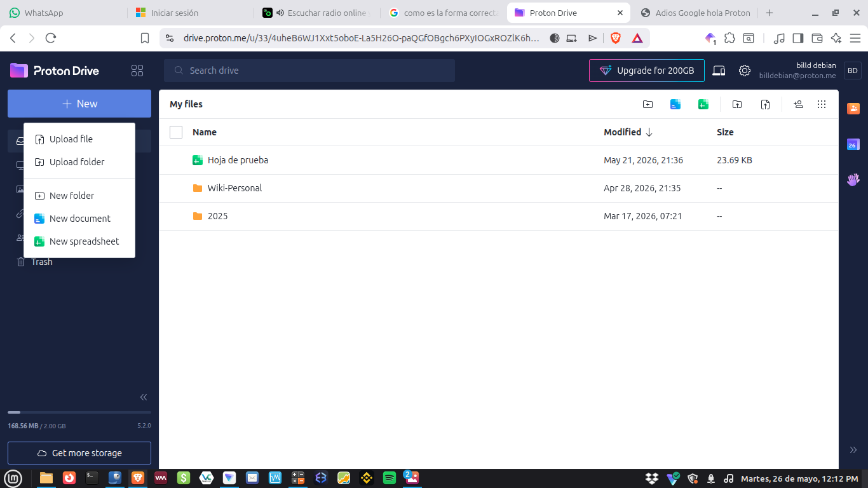The width and height of the screenshot is (868, 488).
Task: Open the browser hamburger menu
Action: point(855,38)
